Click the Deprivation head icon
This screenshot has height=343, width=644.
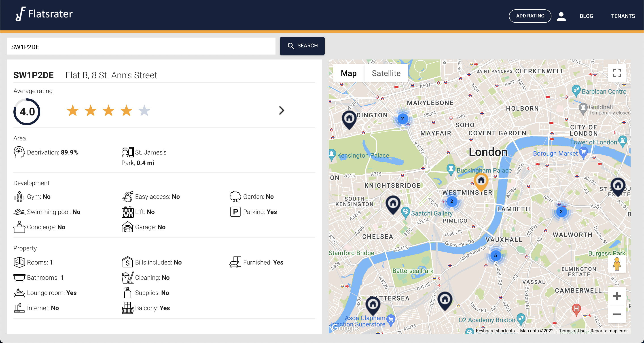click(19, 152)
